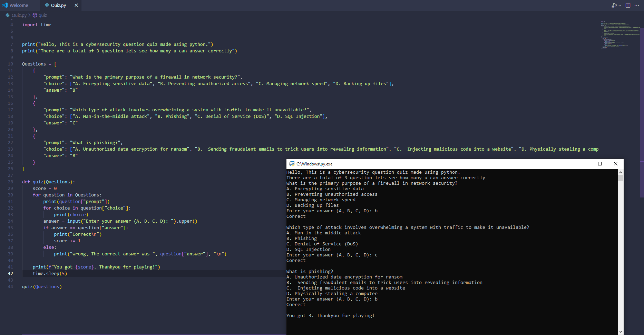Image resolution: width=644 pixels, height=335 pixels.
Task: Close the Quiz.py tab
Action: pos(76,6)
